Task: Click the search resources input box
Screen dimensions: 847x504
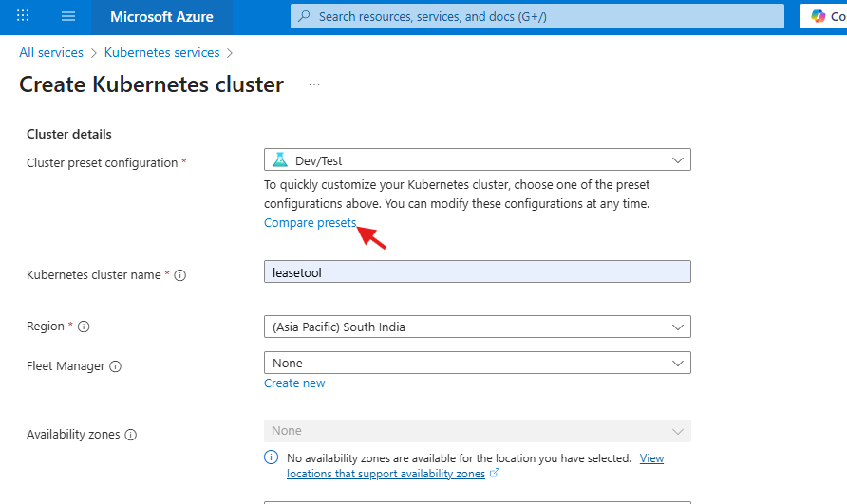Action: pyautogui.click(x=536, y=16)
